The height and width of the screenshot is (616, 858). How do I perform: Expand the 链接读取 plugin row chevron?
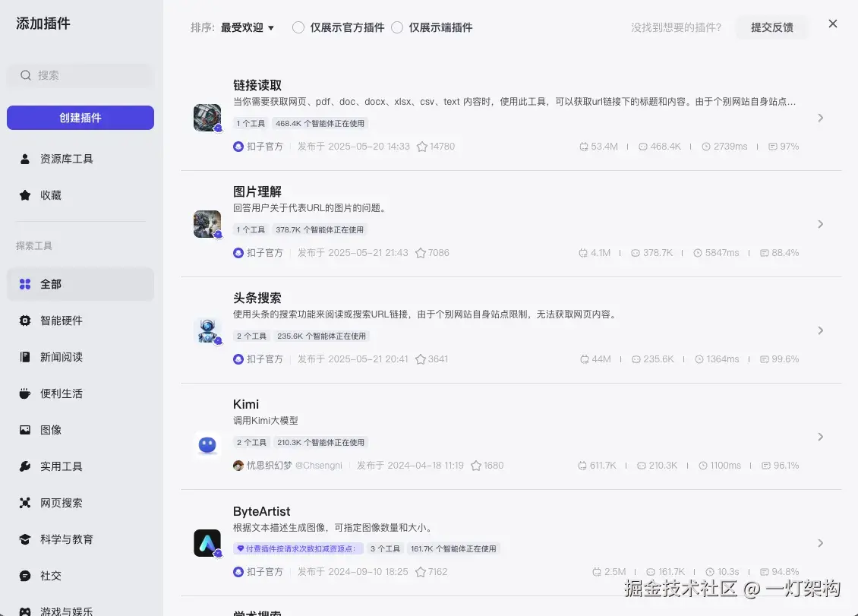click(x=820, y=118)
